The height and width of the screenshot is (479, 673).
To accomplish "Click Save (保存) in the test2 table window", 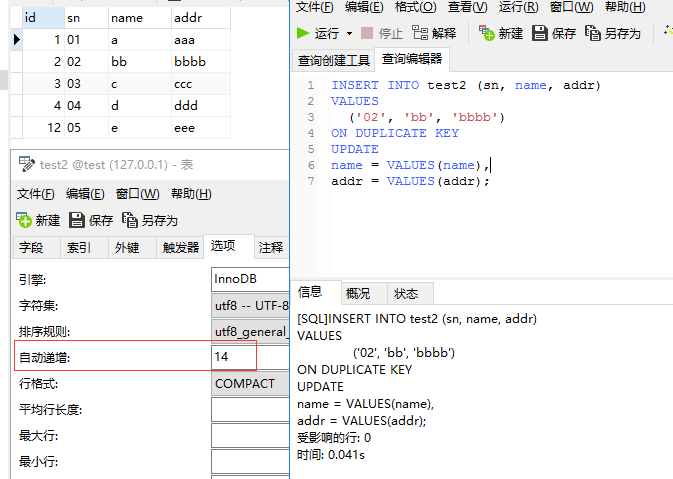I will click(91, 220).
